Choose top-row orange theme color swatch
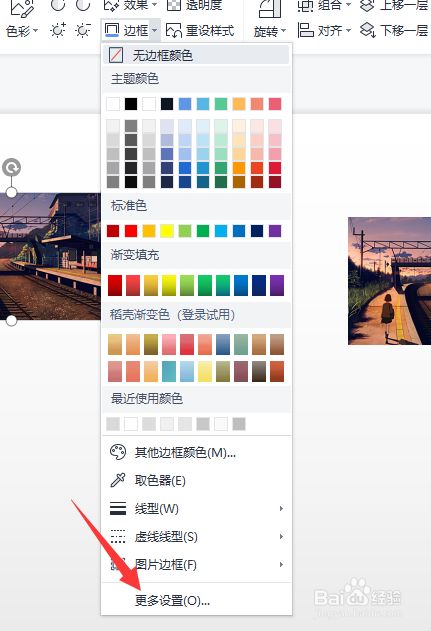The width and height of the screenshot is (431, 631). point(239,104)
